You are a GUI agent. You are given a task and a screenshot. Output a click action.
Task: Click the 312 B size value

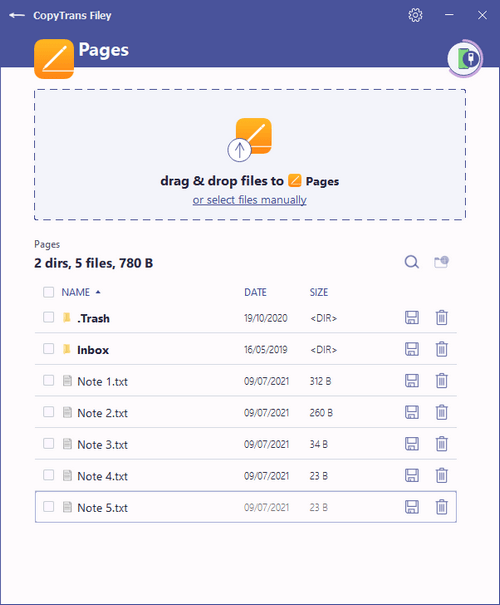(x=320, y=381)
